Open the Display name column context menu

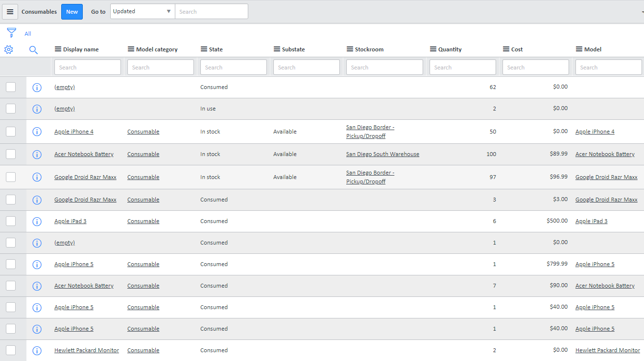pyautogui.click(x=58, y=49)
